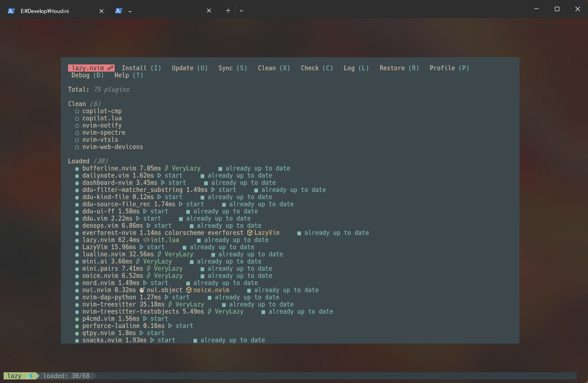The width and height of the screenshot is (588, 383).
Task: Select the nvim-notify plugin entry
Action: coord(102,125)
